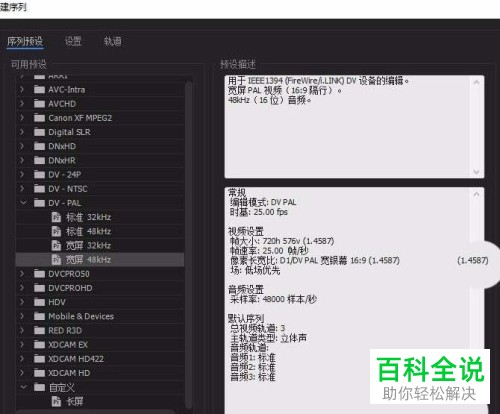The image size is (500, 414).
Task: Click the Mobile & Devices folder icon
Action: coord(39,316)
